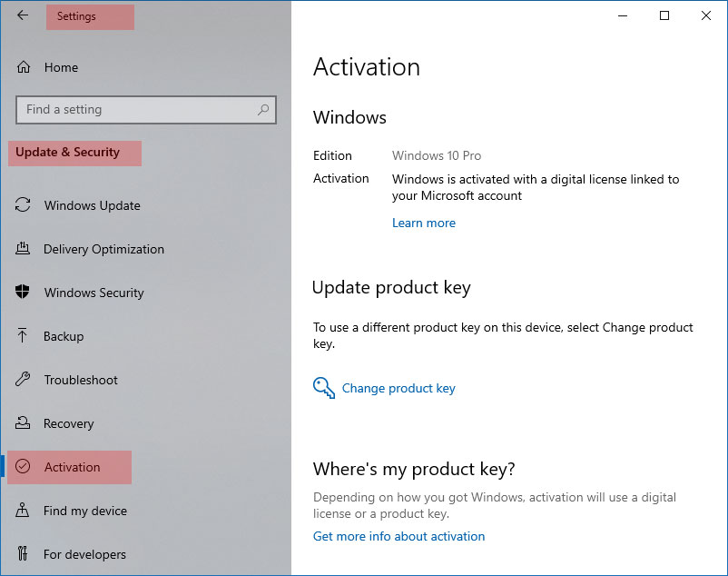Click the Delivery Optimization icon

click(24, 249)
